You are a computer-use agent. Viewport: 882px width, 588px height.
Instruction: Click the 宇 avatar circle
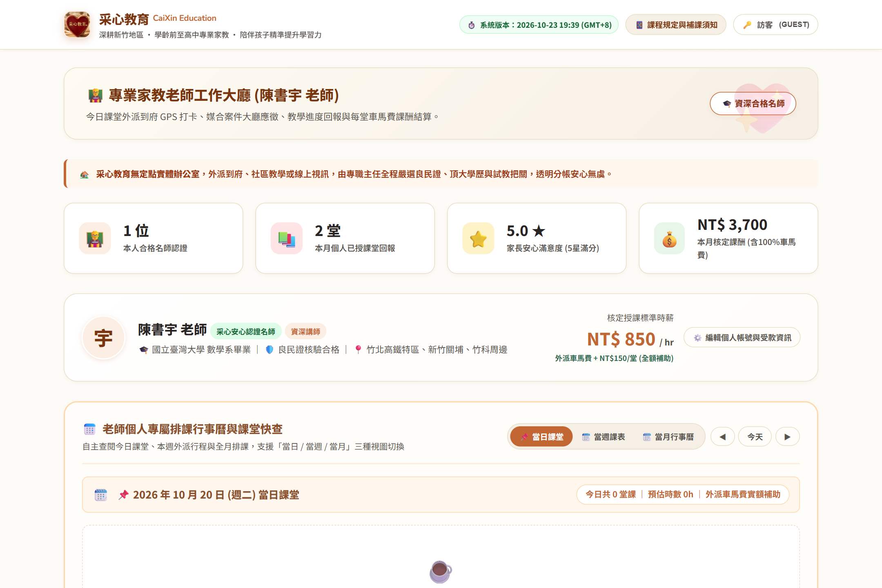click(x=104, y=338)
